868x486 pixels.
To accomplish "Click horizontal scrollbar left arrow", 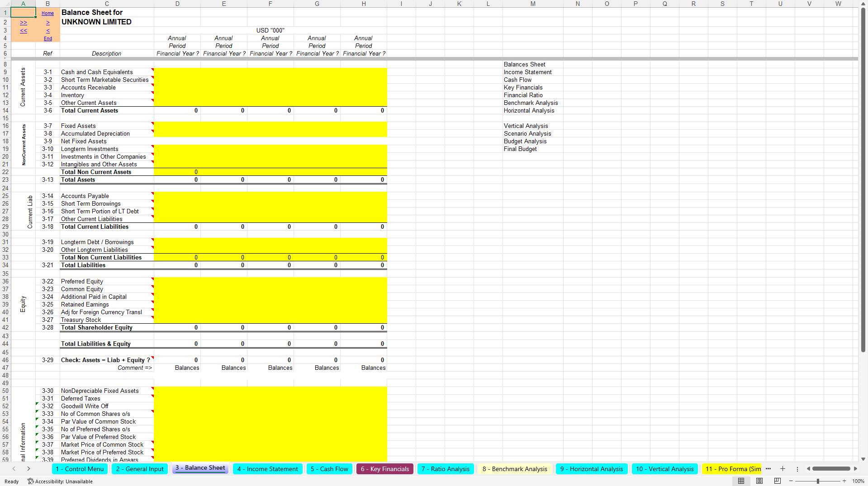I will tap(808, 469).
